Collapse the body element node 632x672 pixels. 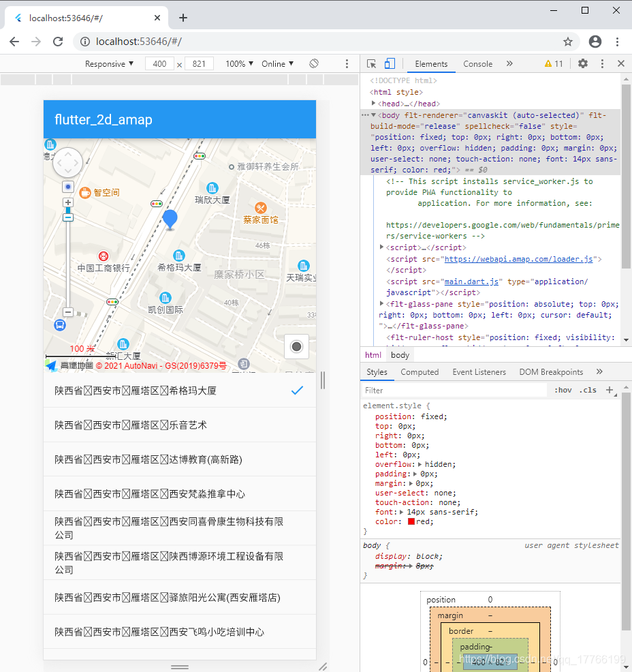click(373, 115)
